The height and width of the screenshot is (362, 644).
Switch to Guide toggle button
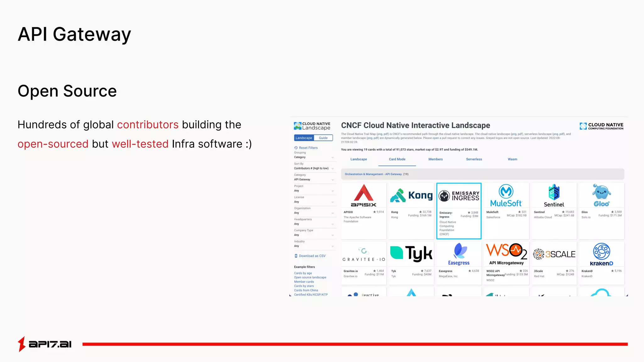tap(323, 138)
